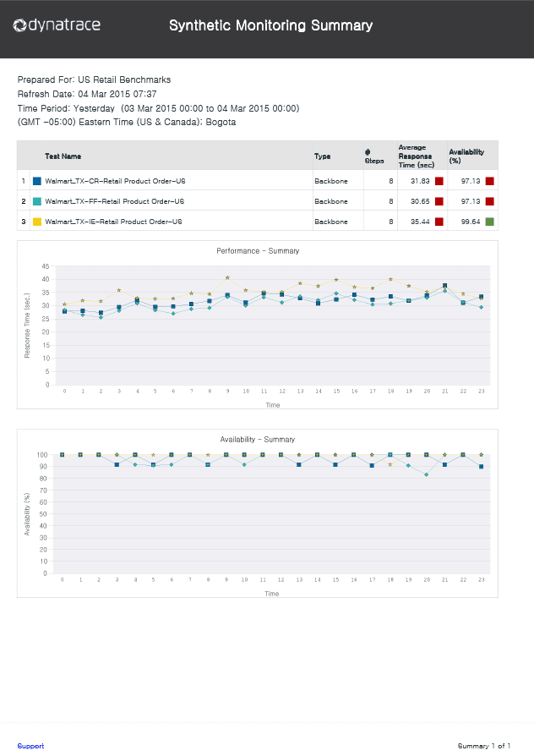Select the blue legend swatch for Walmart_TX-CR
Screen dimensions: 534x756
pos(37,181)
